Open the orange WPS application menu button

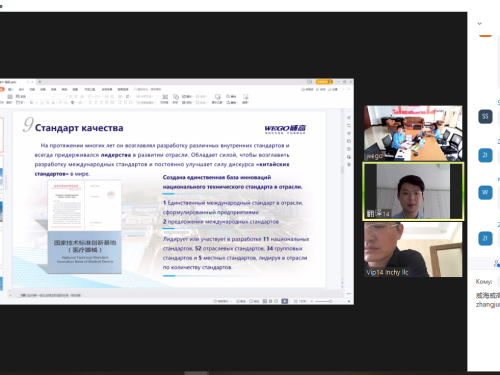point(2,89)
